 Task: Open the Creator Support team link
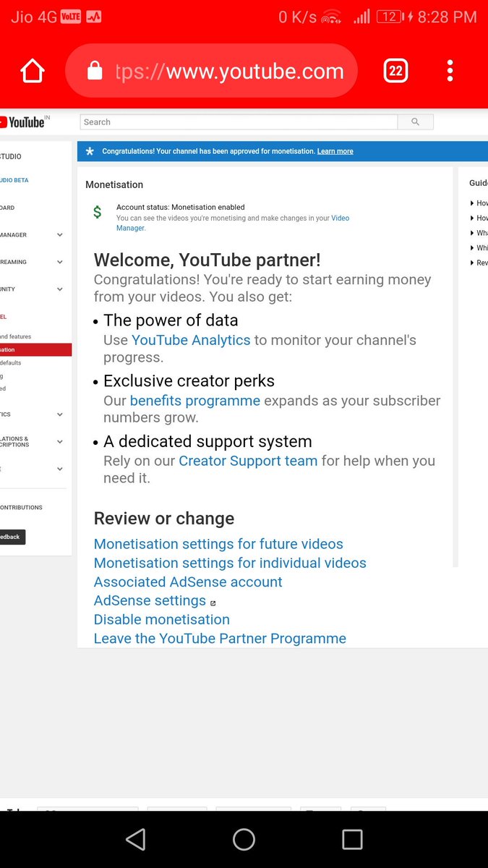(248, 461)
